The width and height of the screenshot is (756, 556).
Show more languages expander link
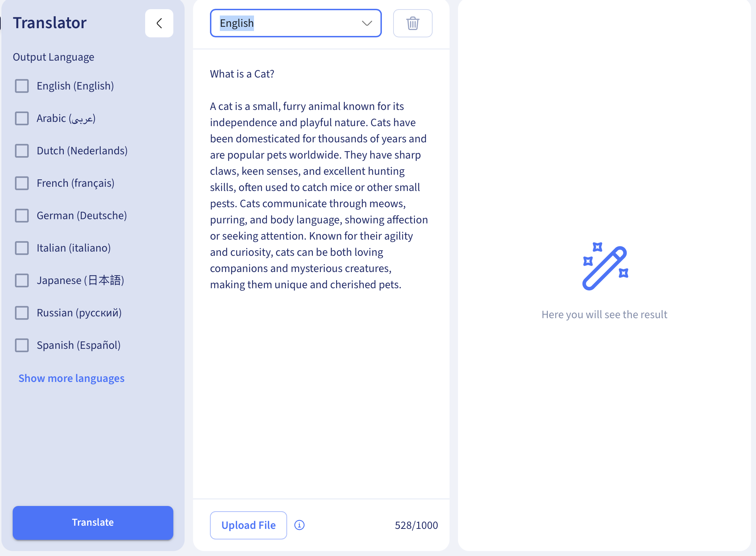(72, 378)
